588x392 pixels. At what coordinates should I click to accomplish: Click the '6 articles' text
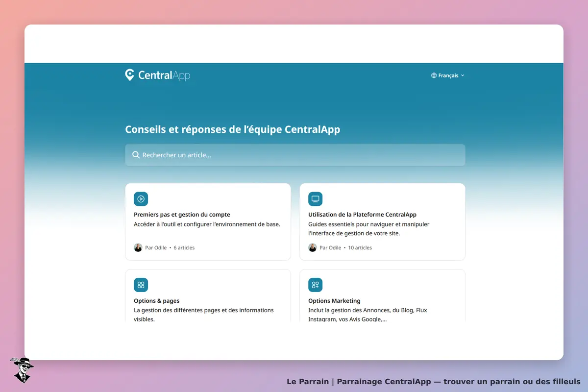click(184, 248)
